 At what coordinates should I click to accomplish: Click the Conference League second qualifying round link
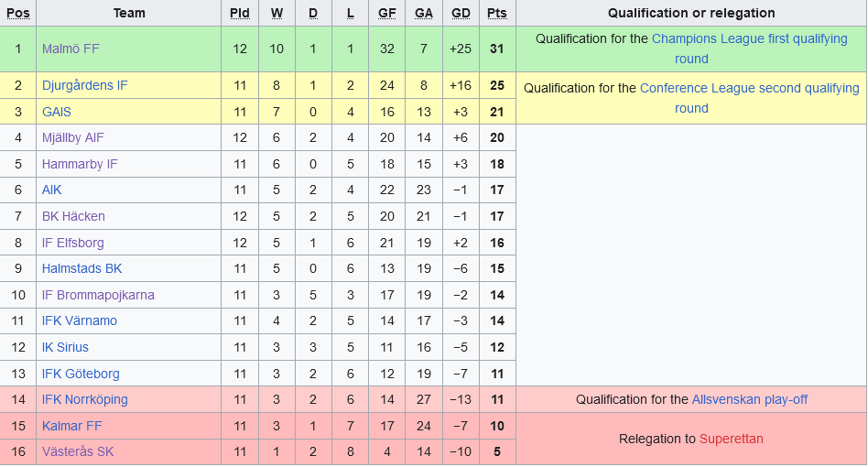point(749,89)
